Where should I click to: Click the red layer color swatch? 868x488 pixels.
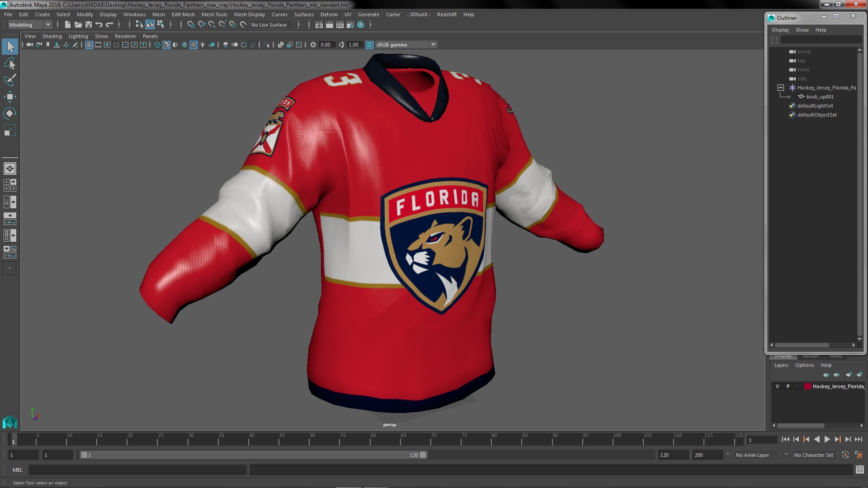pyautogui.click(x=807, y=386)
